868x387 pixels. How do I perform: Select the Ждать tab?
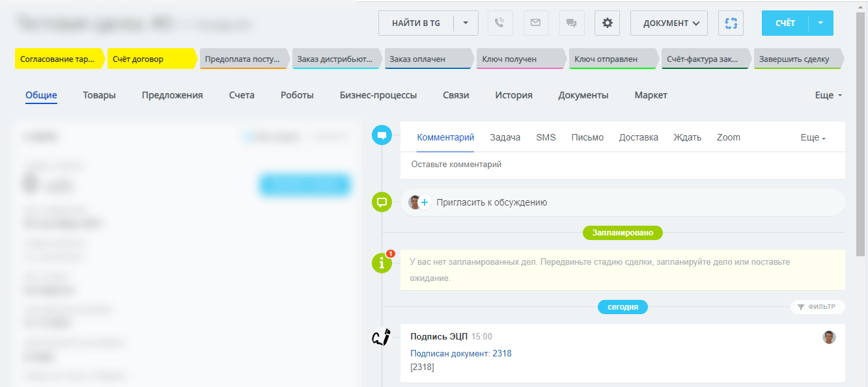coord(688,137)
